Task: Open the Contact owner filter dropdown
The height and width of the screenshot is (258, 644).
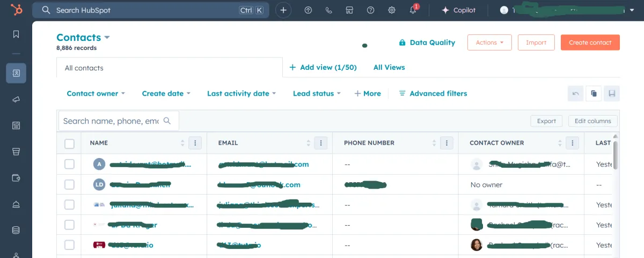Action: [x=96, y=94]
